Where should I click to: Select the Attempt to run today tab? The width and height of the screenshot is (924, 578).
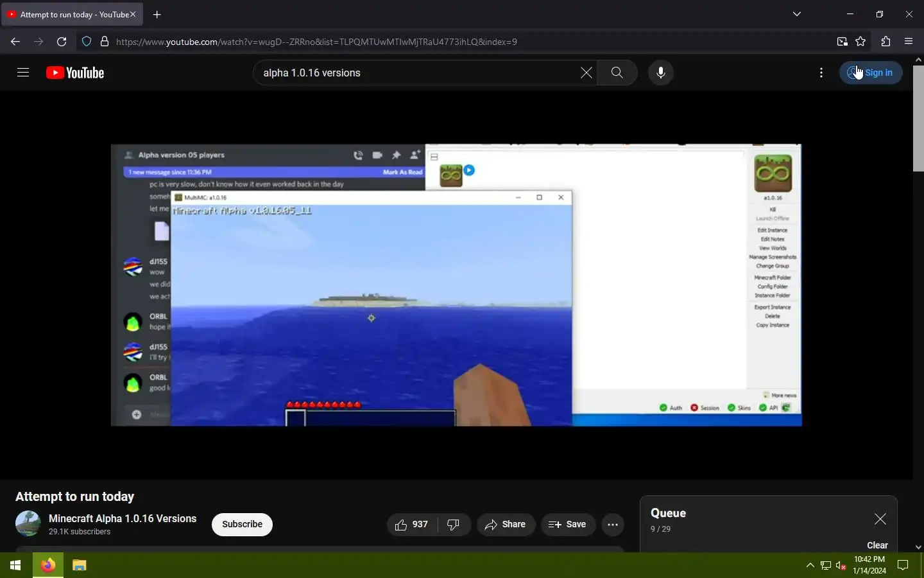tap(72, 14)
